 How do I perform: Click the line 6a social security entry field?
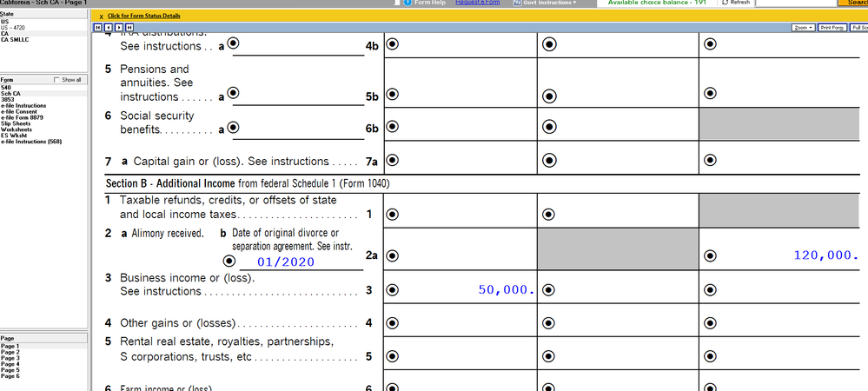click(302, 129)
